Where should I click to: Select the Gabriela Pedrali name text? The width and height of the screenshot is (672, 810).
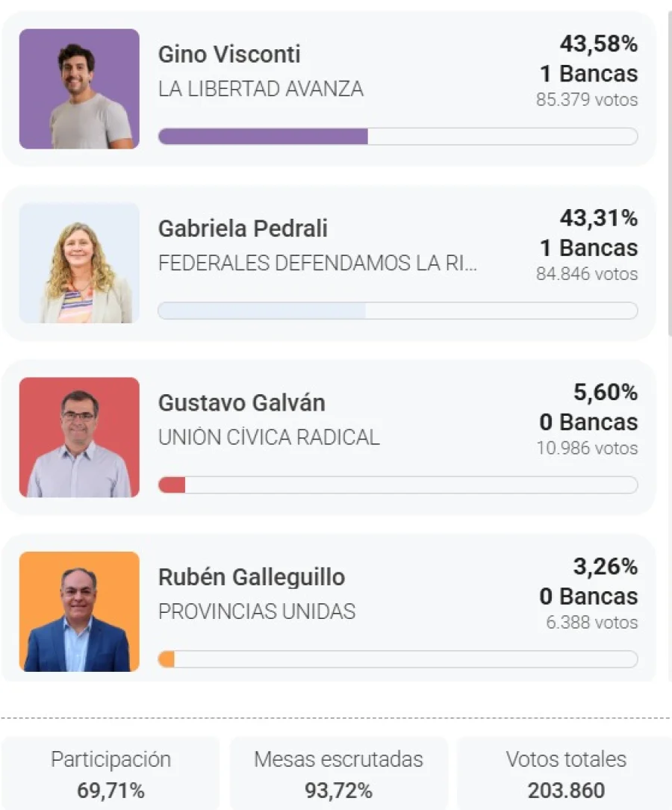click(243, 228)
